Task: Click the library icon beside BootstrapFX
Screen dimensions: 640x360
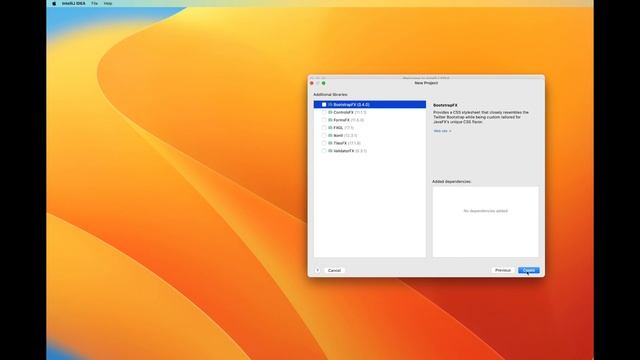Action: [331, 104]
